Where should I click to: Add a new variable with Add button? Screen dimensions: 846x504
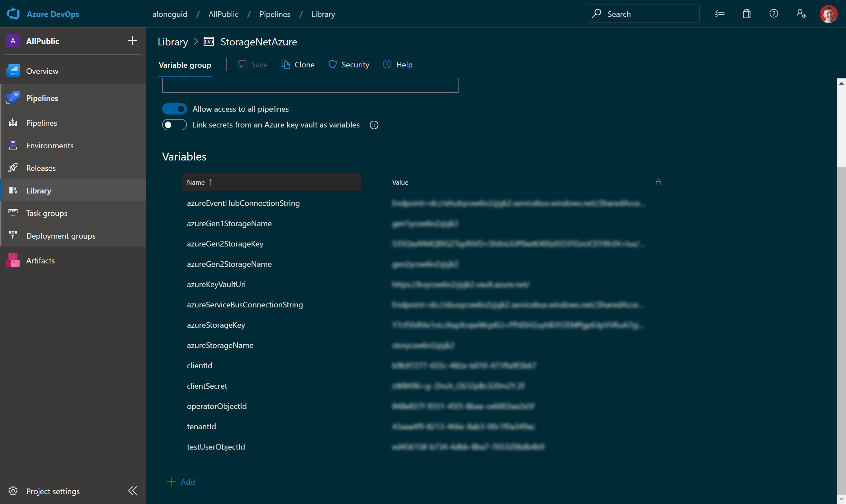181,482
